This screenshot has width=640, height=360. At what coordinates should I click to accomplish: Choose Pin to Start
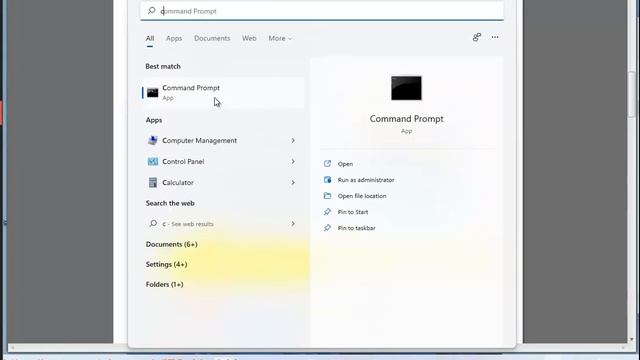(353, 212)
